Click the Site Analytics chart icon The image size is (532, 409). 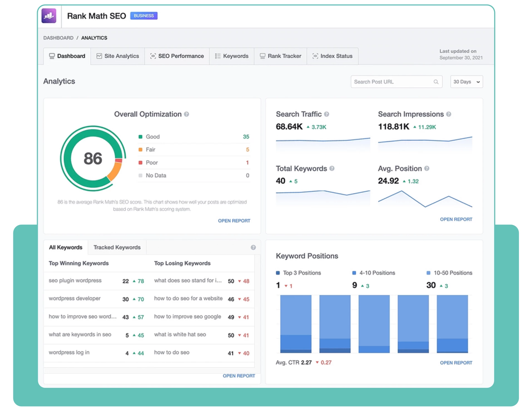tap(99, 56)
